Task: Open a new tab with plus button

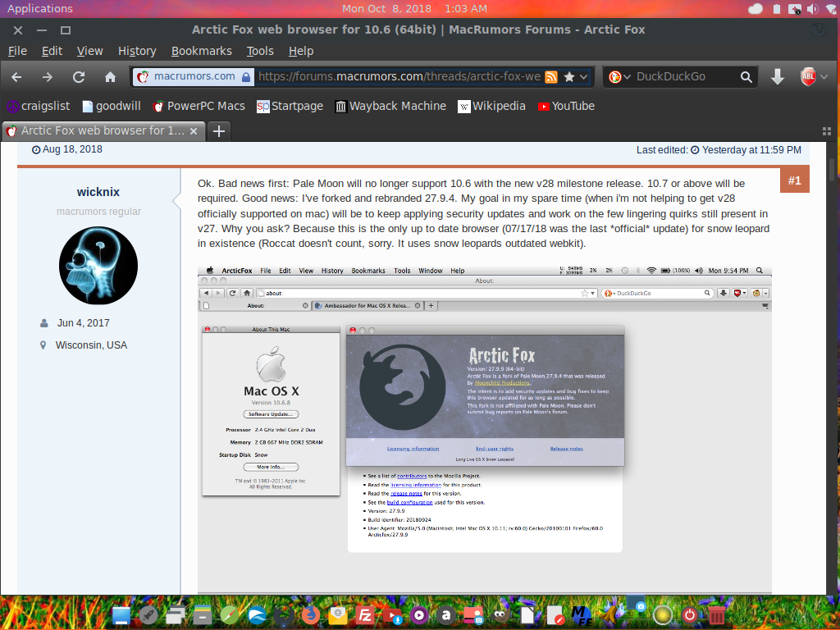Action: pos(218,130)
